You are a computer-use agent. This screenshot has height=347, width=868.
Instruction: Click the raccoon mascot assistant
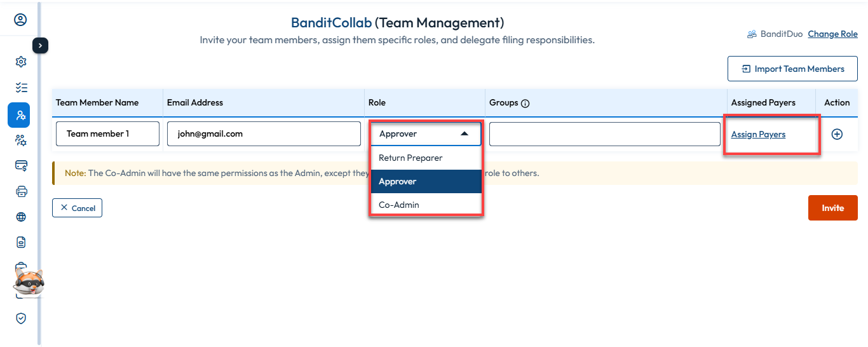point(29,282)
